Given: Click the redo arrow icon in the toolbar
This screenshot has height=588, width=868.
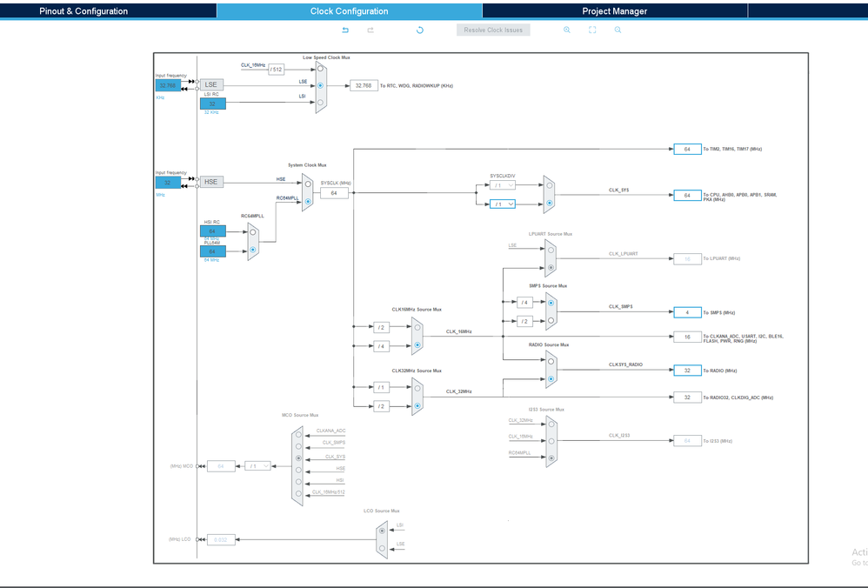Looking at the screenshot, I should coord(371,30).
